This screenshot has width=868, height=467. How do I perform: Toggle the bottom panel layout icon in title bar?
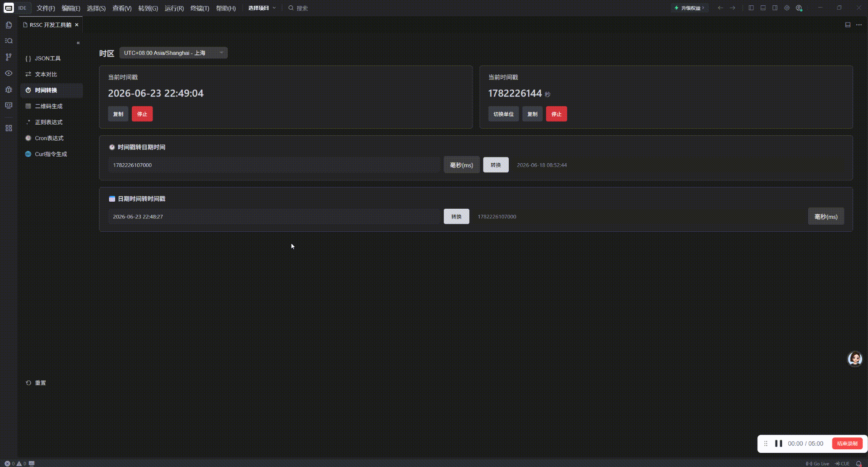[x=763, y=8]
